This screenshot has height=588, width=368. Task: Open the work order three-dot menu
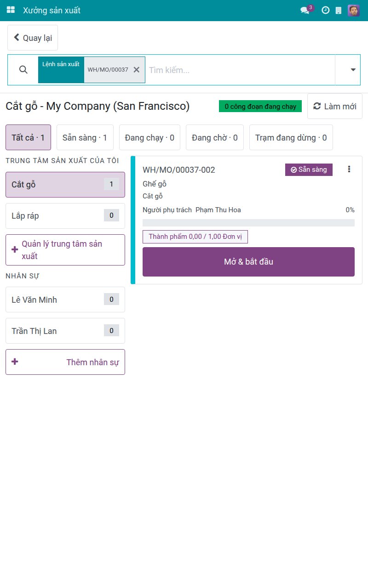(x=349, y=170)
